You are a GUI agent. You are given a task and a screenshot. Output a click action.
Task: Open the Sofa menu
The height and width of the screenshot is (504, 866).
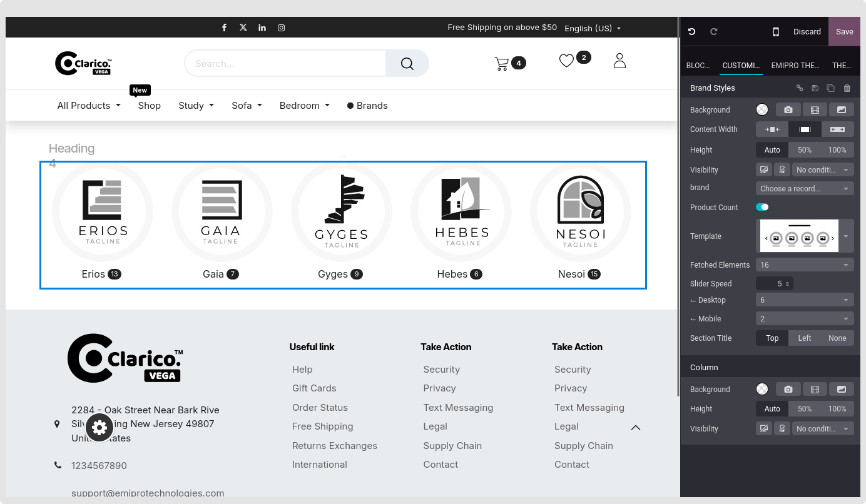(x=247, y=106)
